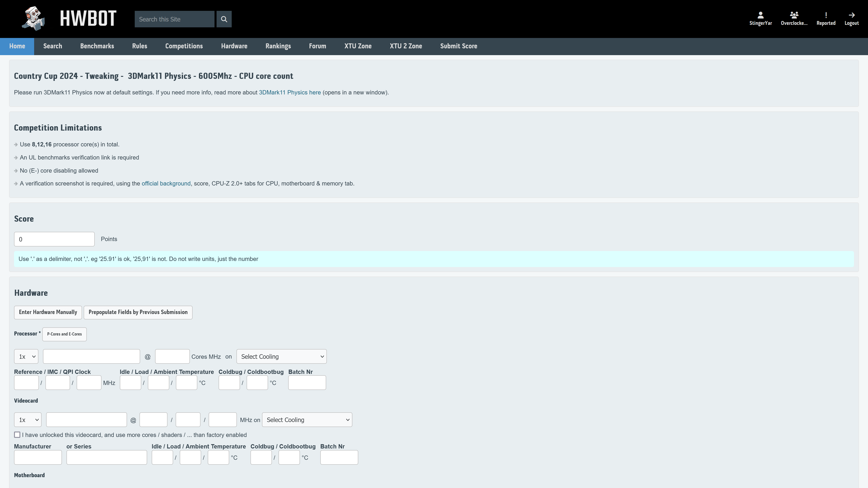Click the Reported exclamation icon

coord(826,15)
